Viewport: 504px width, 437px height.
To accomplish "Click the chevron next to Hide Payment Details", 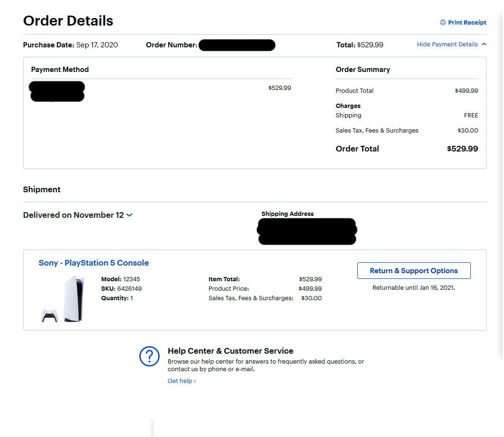I will point(484,45).
